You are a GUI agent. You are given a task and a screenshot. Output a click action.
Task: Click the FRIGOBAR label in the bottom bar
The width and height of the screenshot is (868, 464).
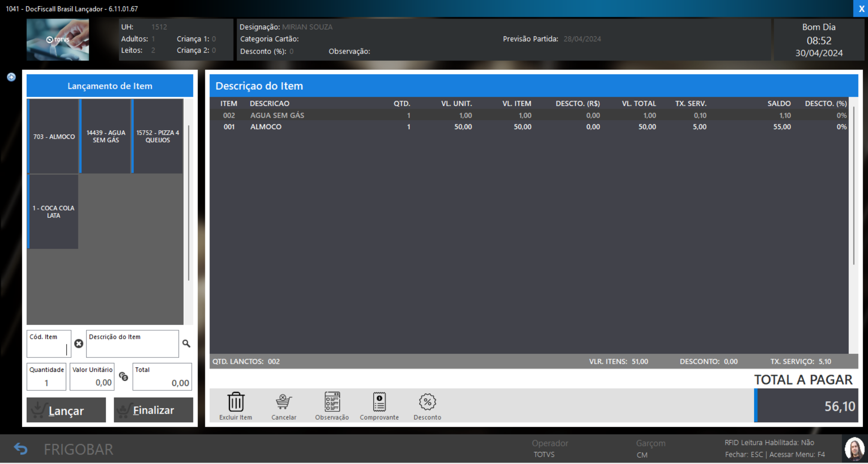(78, 449)
